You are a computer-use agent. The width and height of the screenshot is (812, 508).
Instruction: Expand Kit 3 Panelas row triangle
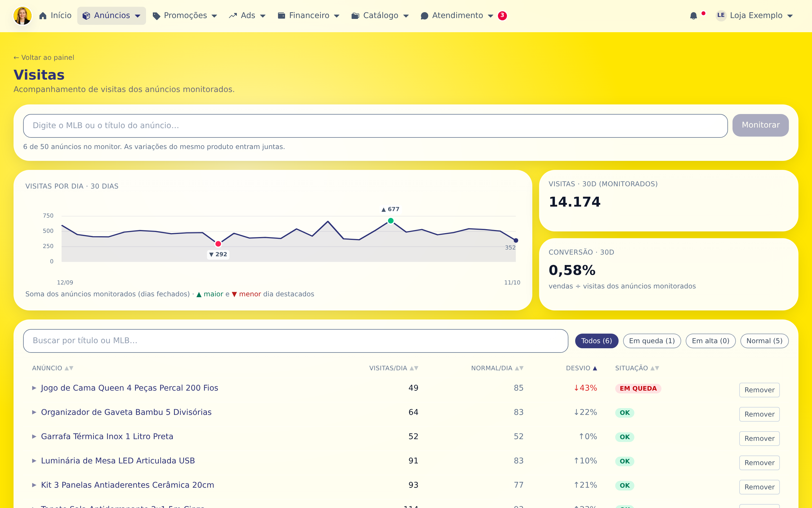tap(34, 485)
